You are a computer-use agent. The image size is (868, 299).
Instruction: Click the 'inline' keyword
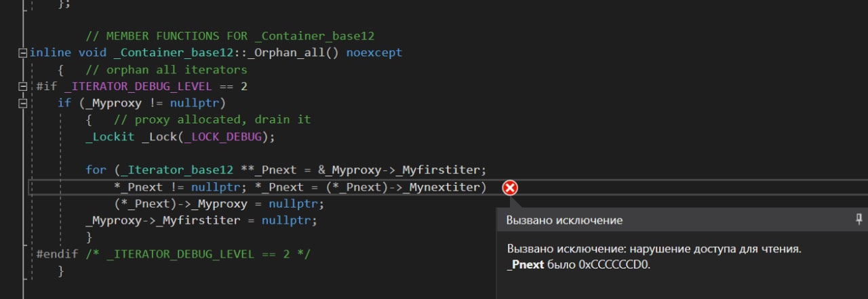click(x=51, y=53)
